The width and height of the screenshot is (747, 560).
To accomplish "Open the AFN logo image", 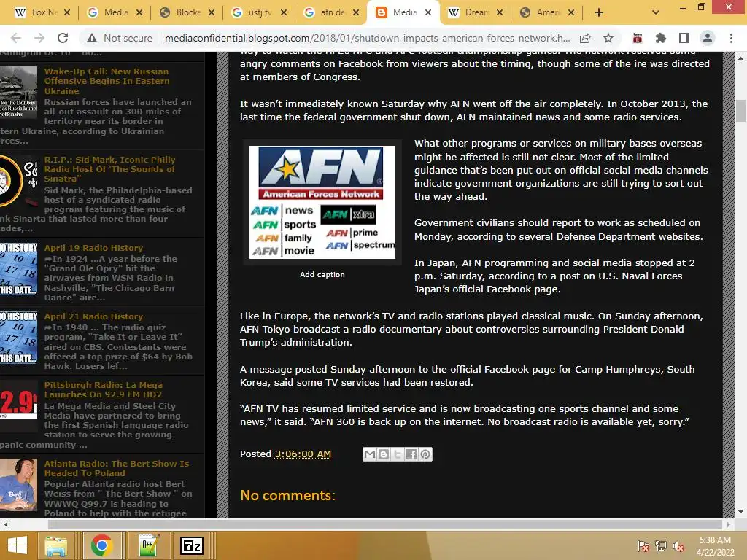I will (x=322, y=203).
